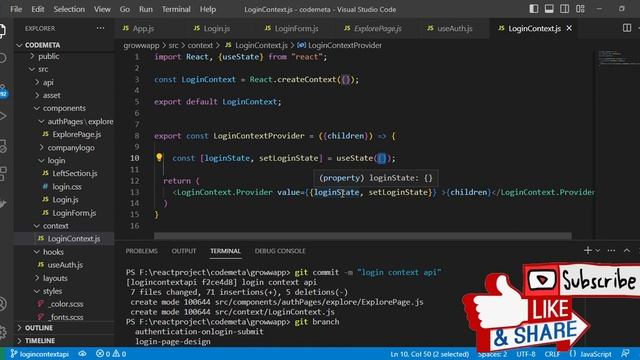This screenshot has width=640, height=360.
Task: Open the Edit menu
Action: [x=38, y=9]
